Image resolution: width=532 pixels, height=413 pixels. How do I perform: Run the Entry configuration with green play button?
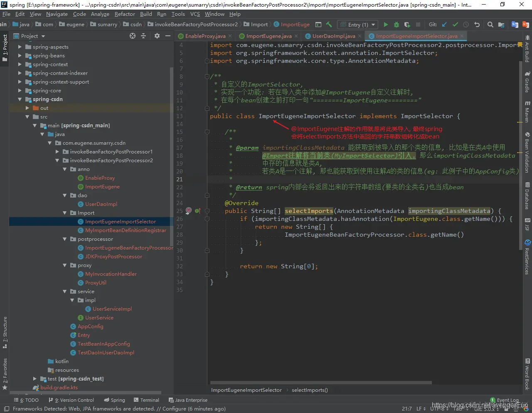pos(386,25)
